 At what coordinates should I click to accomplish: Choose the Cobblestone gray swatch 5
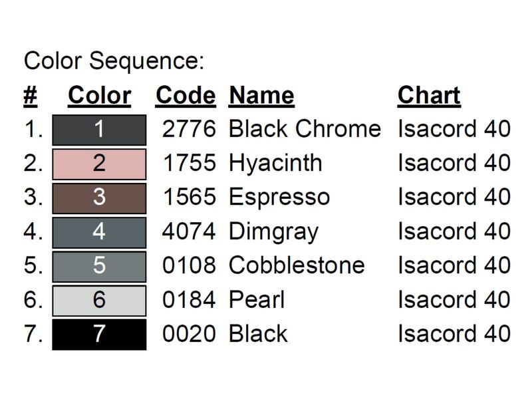tap(99, 267)
